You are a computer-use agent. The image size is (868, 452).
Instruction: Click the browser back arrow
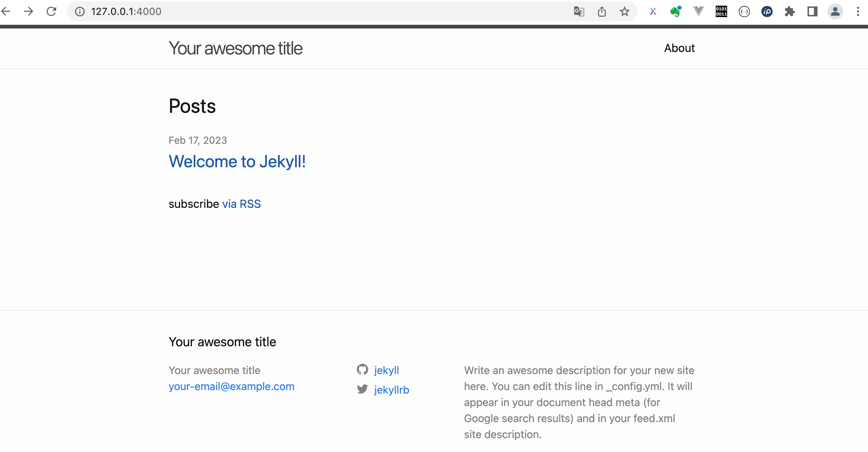(6, 11)
